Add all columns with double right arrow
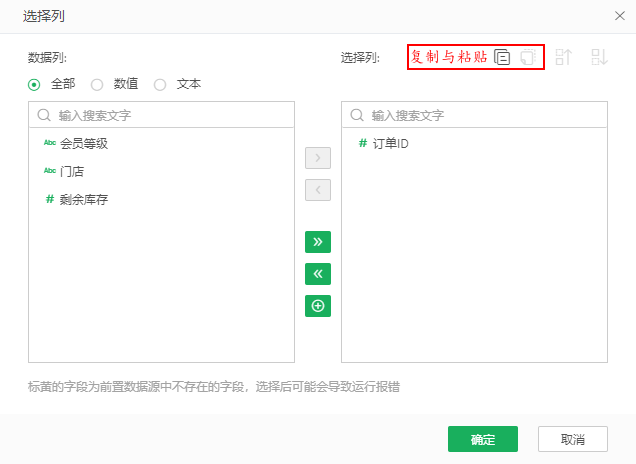 tap(317, 242)
